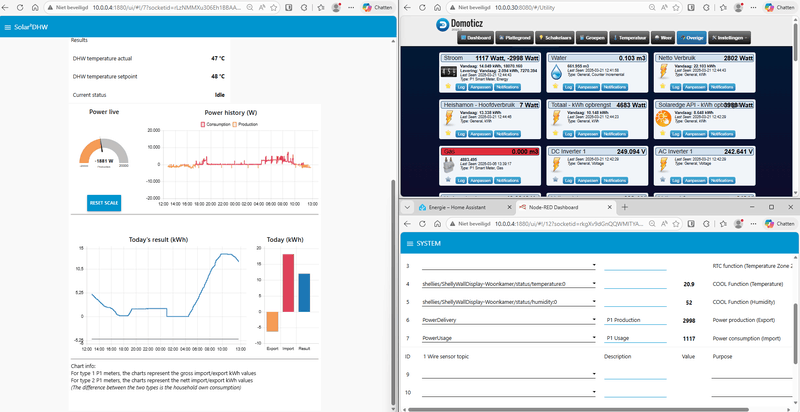800x412 pixels.
Task: Open Domoticz Schakelaars tab
Action: click(557, 38)
